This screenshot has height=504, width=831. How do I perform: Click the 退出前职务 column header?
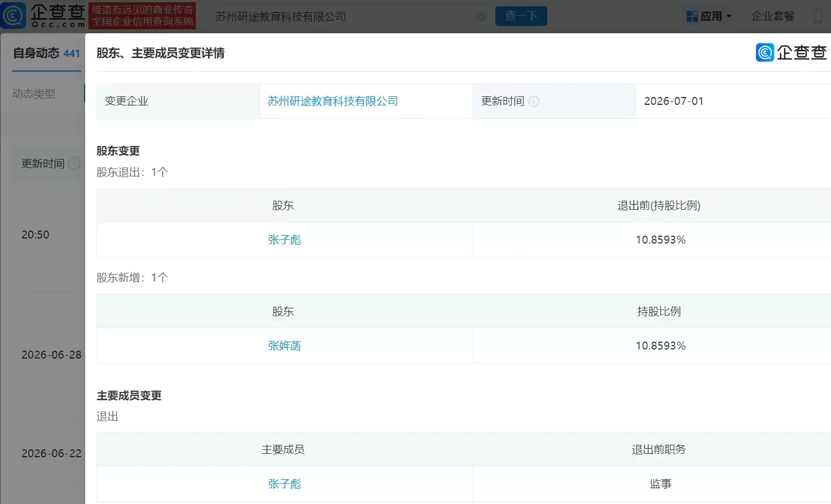click(659, 449)
